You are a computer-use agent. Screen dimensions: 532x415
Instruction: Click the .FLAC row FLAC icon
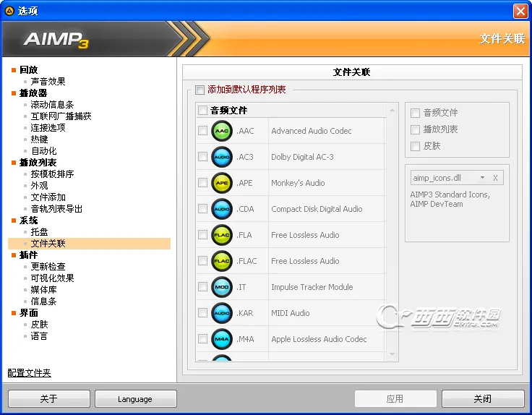pos(222,261)
